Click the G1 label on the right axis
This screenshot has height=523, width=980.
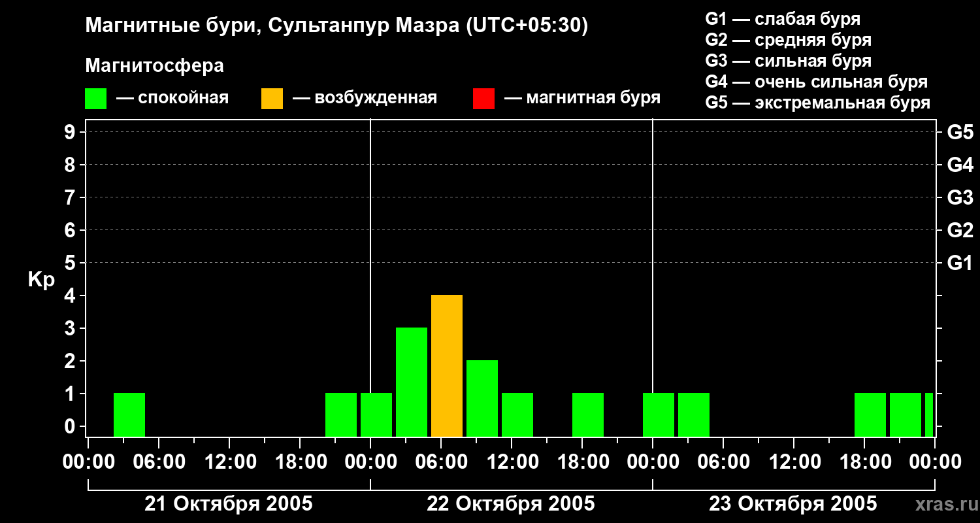click(x=960, y=263)
